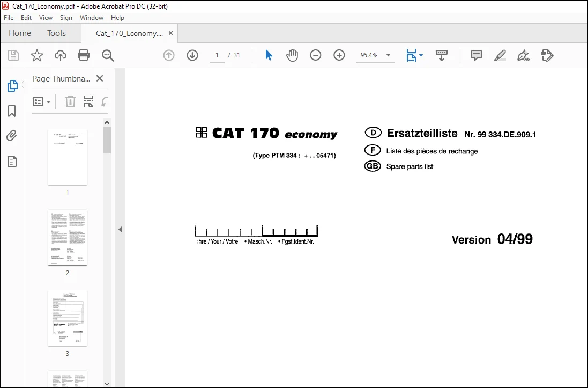
Task: Toggle the Page Thumbnails panel icon
Action: pyautogui.click(x=12, y=86)
